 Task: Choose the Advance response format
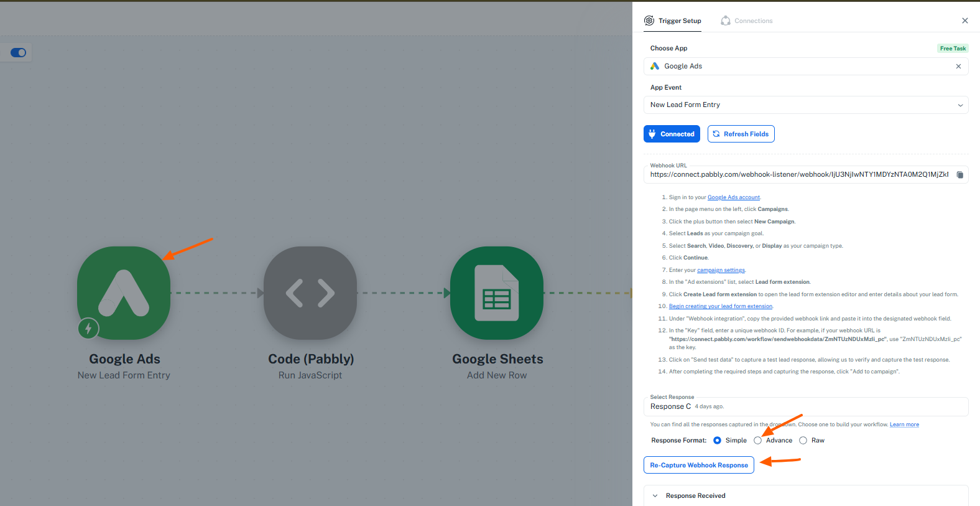click(x=757, y=441)
